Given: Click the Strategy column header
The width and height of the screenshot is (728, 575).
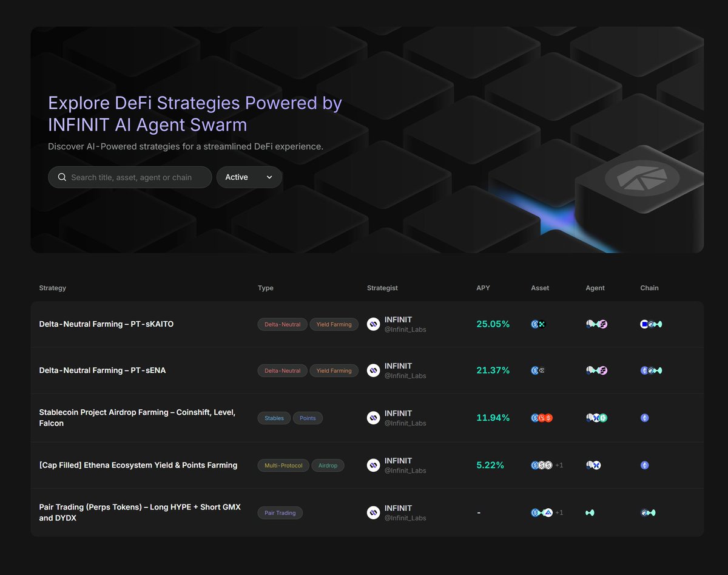Looking at the screenshot, I should (x=53, y=288).
